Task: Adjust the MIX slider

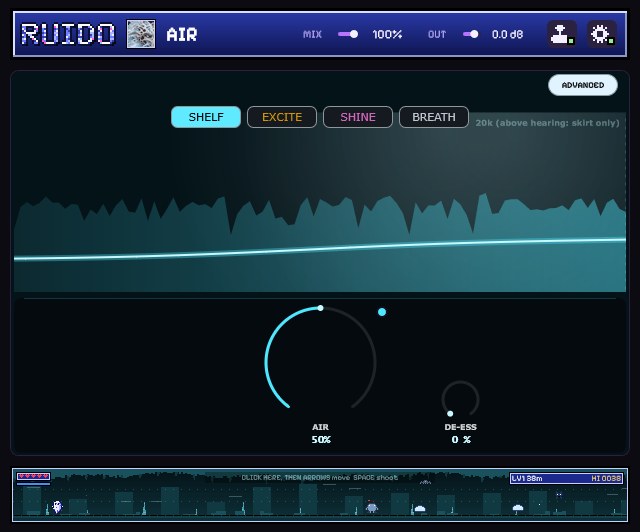Action: point(348,34)
